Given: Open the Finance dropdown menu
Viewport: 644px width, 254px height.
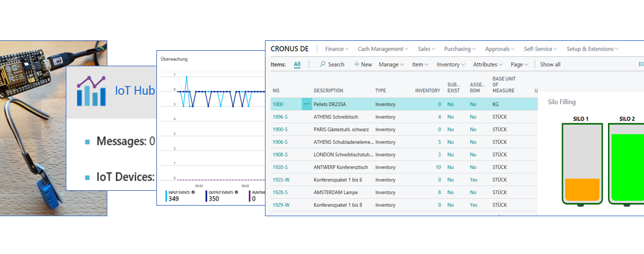Looking at the screenshot, I should click(x=337, y=49).
